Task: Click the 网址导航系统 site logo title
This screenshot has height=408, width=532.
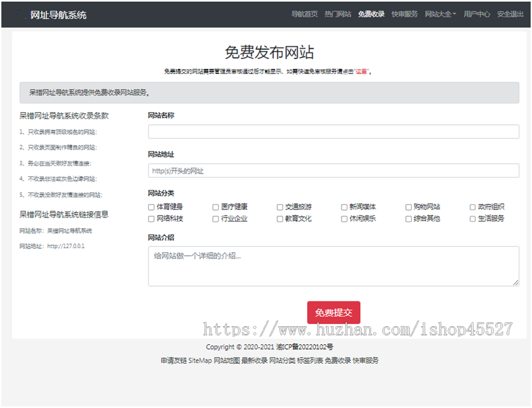Action: point(58,15)
